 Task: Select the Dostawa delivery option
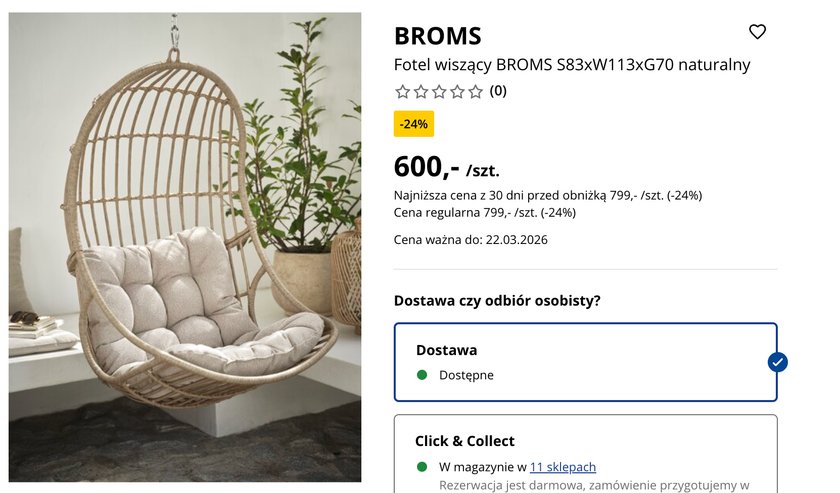click(x=585, y=361)
